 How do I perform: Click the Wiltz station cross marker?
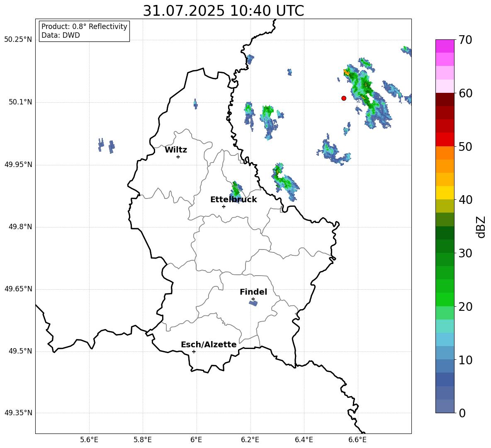click(178, 157)
